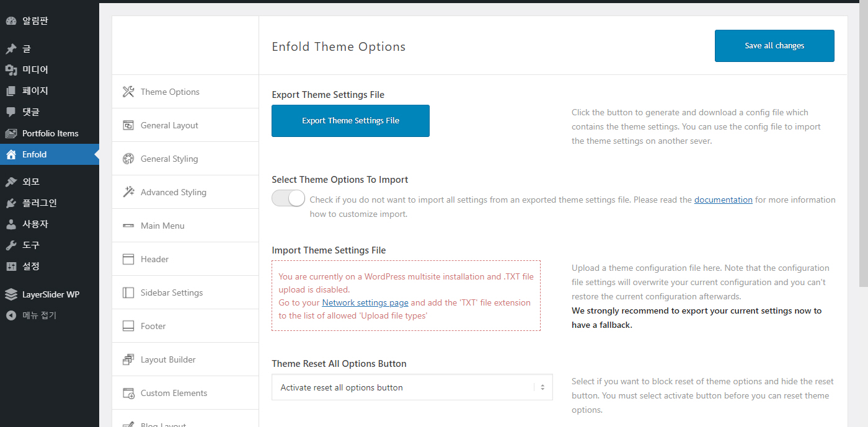Click the comments bubble icon (댓글)
The image size is (868, 427).
click(x=11, y=112)
